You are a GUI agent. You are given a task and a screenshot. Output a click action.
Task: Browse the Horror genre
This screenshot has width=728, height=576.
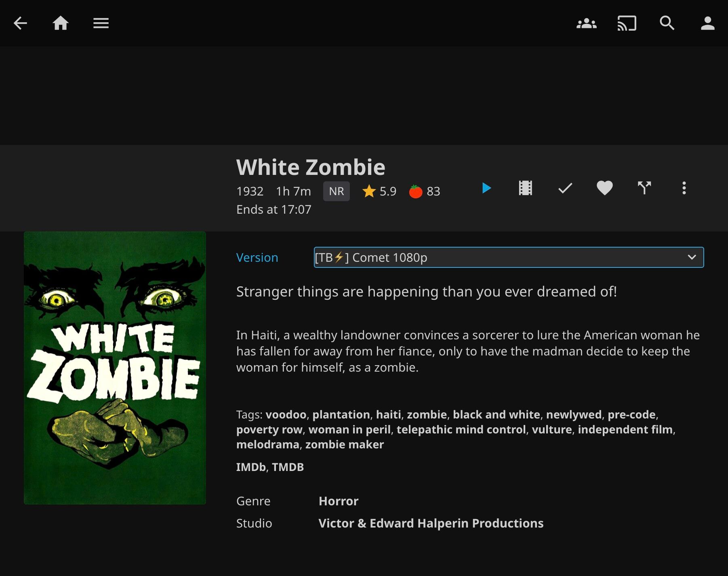click(339, 501)
